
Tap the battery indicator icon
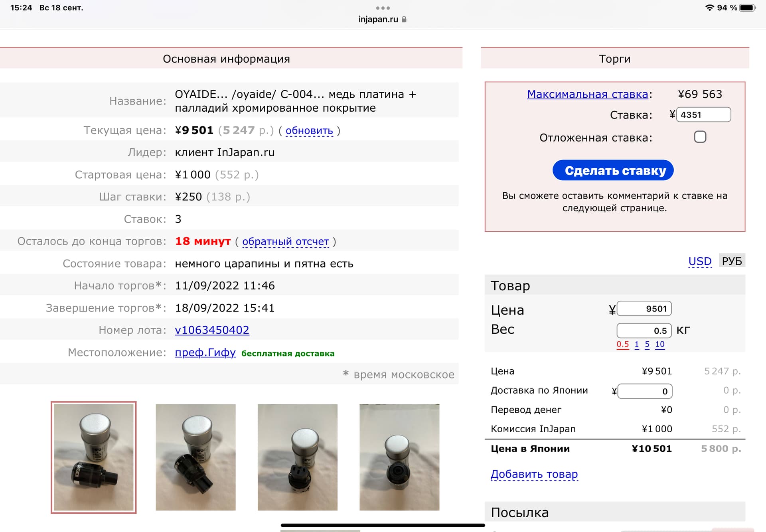pos(748,8)
